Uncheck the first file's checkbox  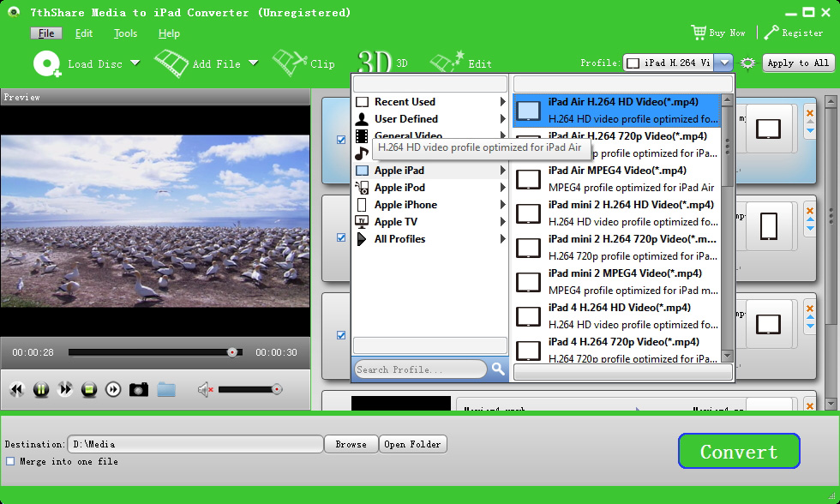pyautogui.click(x=341, y=140)
